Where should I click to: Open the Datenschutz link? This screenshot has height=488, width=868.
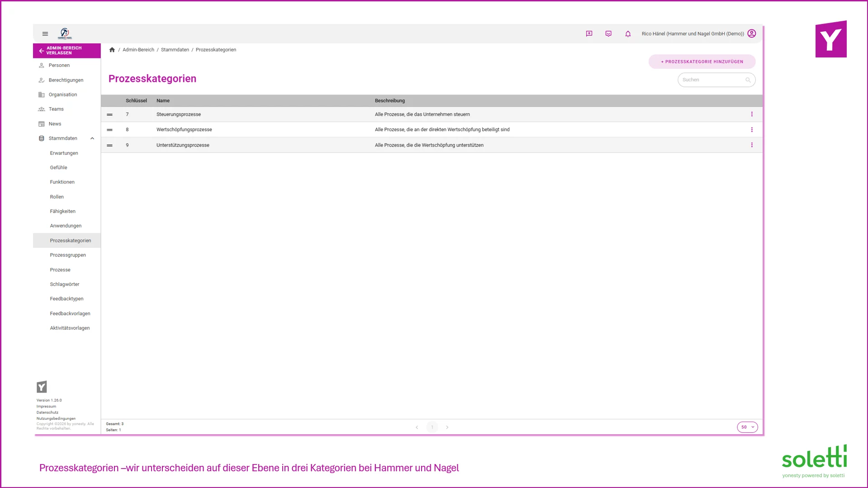coord(47,412)
